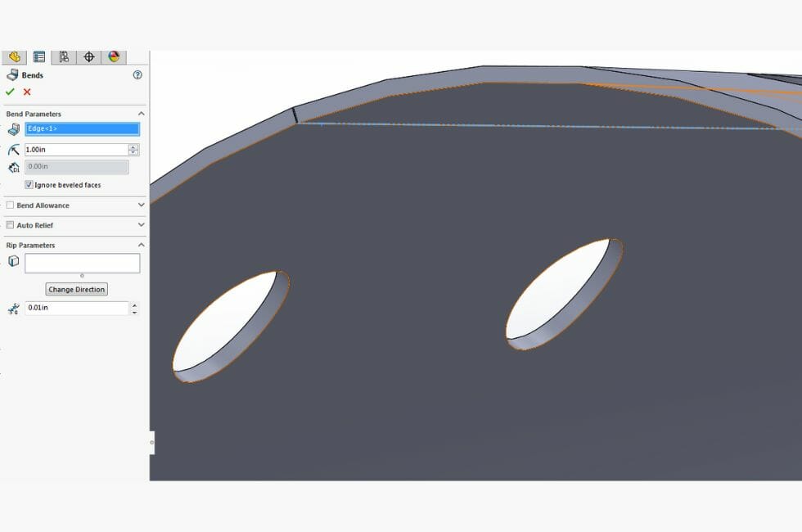Expand the Auto Relief section
Image resolution: width=802 pixels, height=532 pixels.
point(140,225)
